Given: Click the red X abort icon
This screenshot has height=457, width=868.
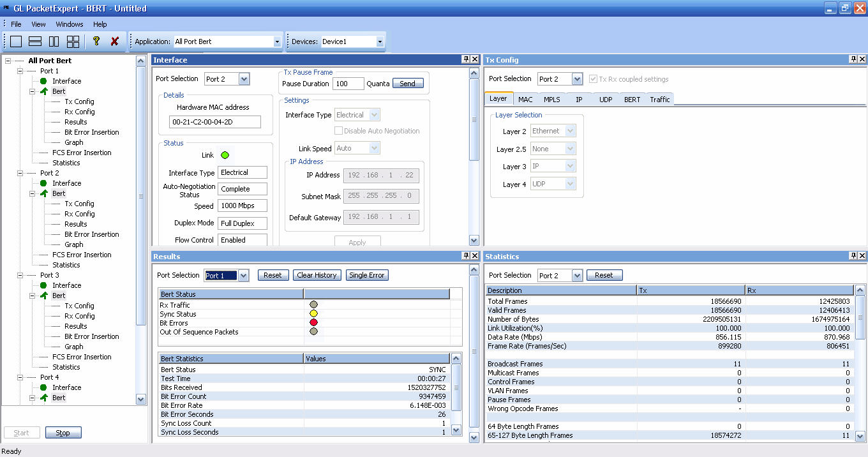Looking at the screenshot, I should (x=116, y=41).
